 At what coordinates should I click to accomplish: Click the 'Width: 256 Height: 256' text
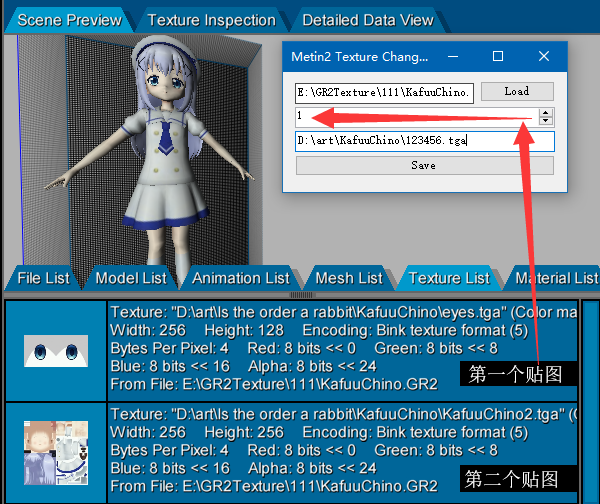[197, 432]
